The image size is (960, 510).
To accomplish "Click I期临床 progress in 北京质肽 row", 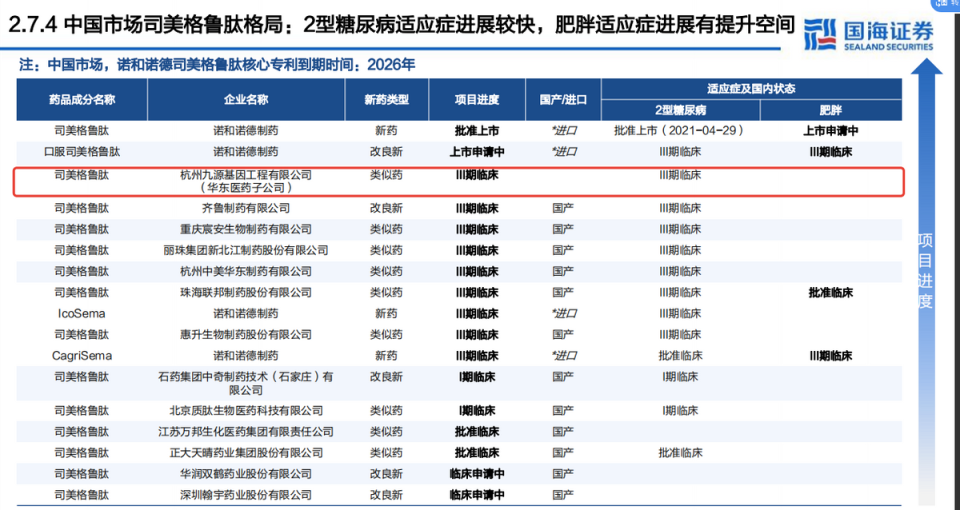I will 477,411.
